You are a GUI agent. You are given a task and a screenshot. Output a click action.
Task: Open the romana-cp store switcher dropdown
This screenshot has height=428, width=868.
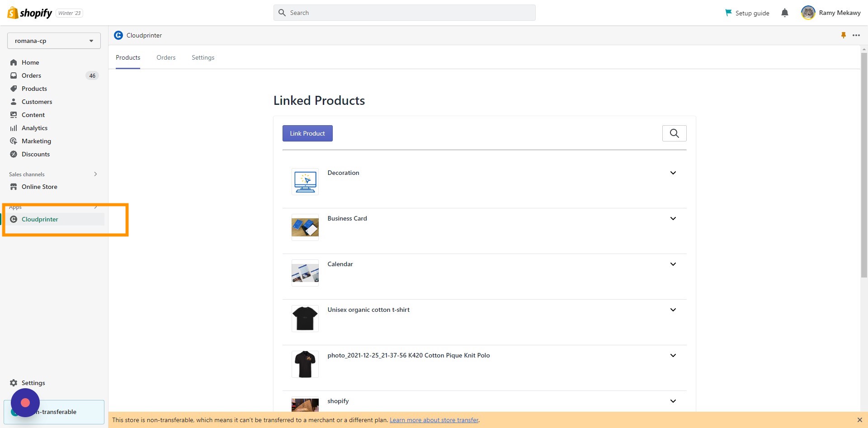[54, 41]
